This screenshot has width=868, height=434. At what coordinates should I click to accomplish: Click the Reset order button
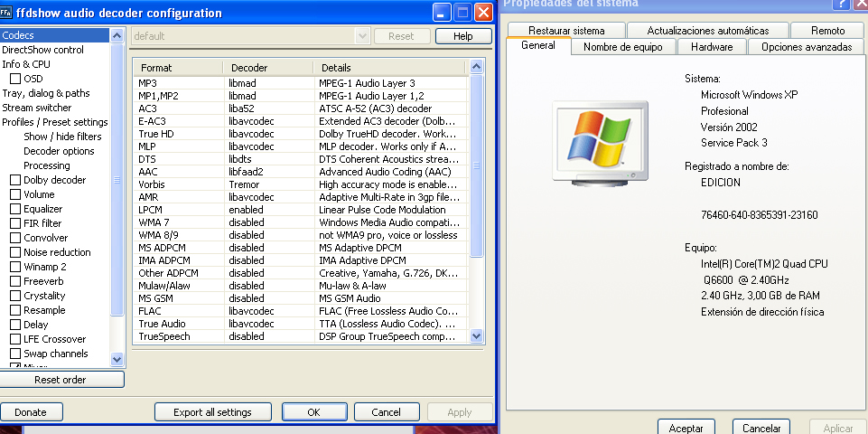(61, 380)
